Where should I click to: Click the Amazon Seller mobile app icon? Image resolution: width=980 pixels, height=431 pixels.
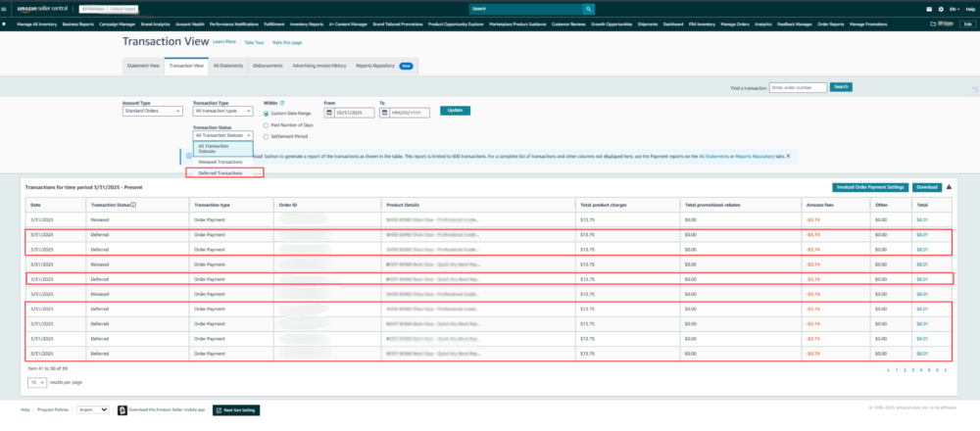click(x=122, y=410)
